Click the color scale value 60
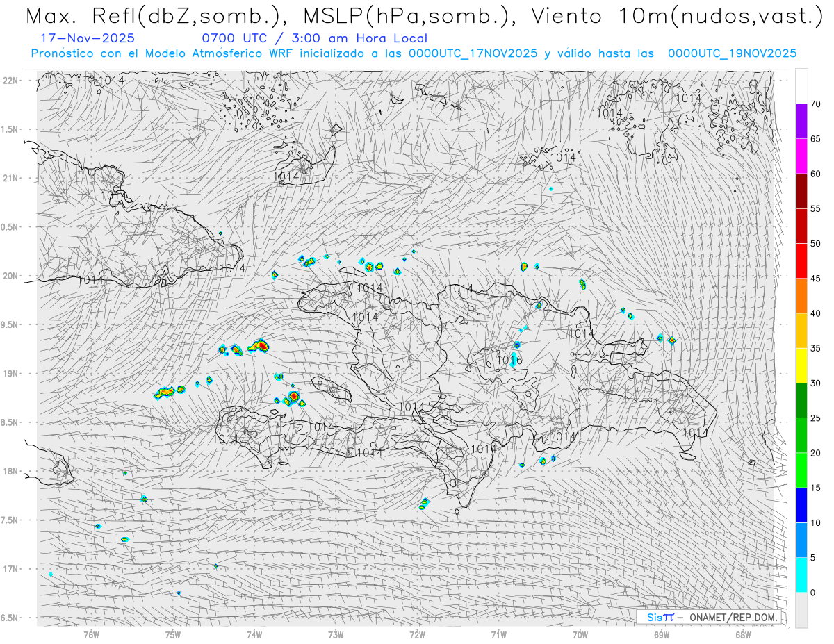This screenshot has width=834, height=644. coord(815,174)
